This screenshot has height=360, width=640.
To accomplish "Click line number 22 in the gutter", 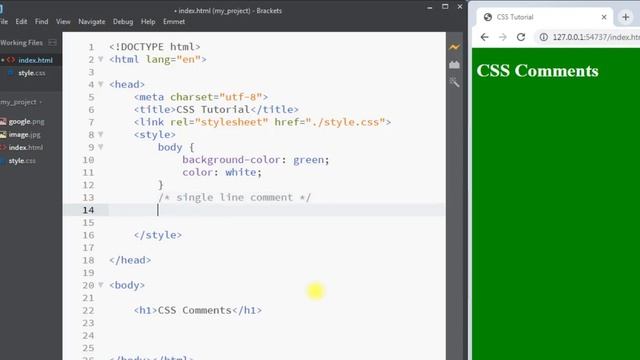I will tap(88, 310).
